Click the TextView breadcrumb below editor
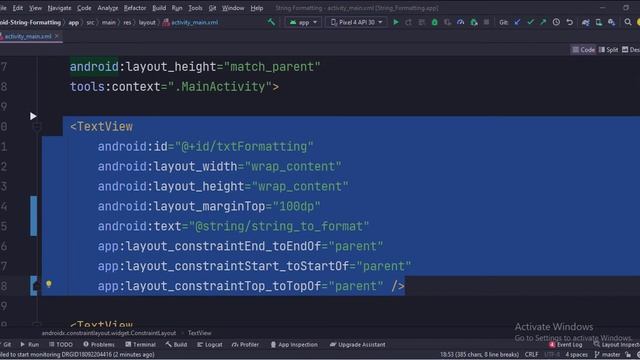 [x=200, y=333]
